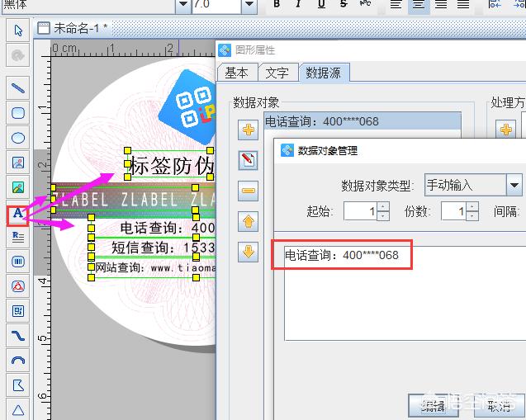Select the blue QR logo image on label
The width and height of the screenshot is (526, 420).
pos(187,107)
